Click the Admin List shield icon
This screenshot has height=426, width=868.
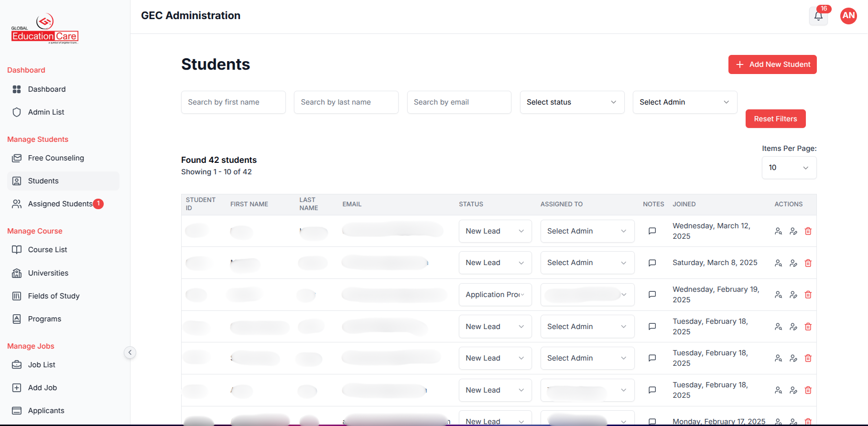pos(17,112)
